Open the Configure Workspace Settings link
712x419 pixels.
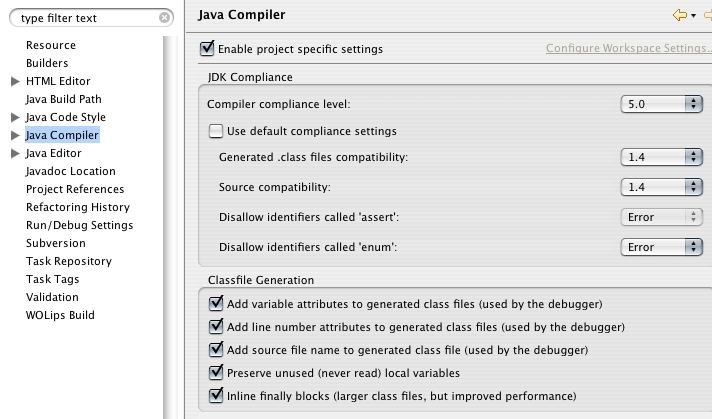click(x=628, y=48)
